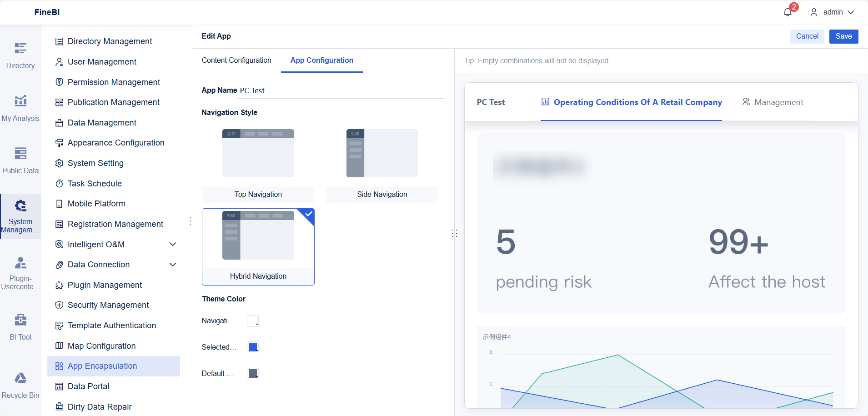Open Navigation bar color picker swatch
The image size is (868, 416).
pyautogui.click(x=253, y=321)
